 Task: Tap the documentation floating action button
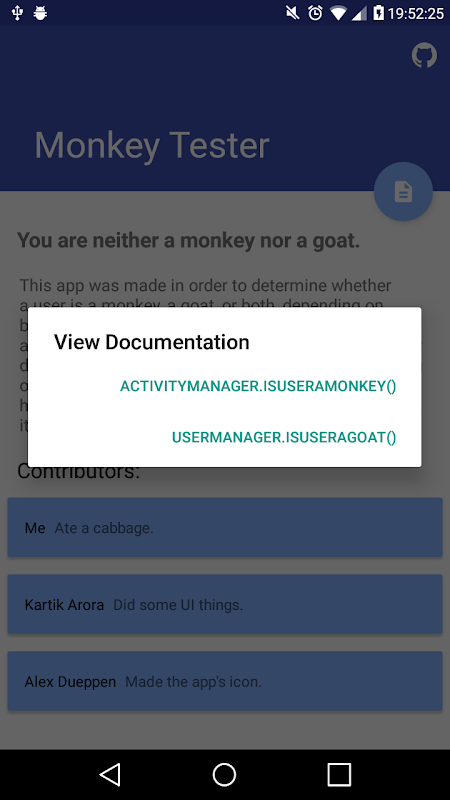pyautogui.click(x=403, y=191)
